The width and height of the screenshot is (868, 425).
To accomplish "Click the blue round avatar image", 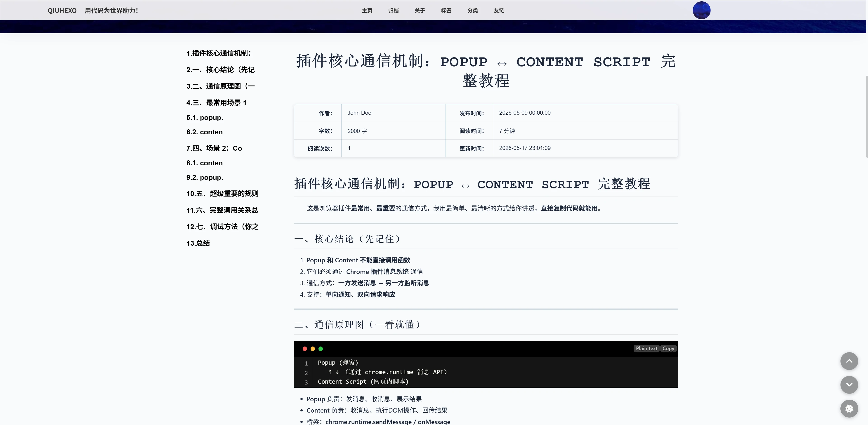I will pyautogui.click(x=702, y=10).
